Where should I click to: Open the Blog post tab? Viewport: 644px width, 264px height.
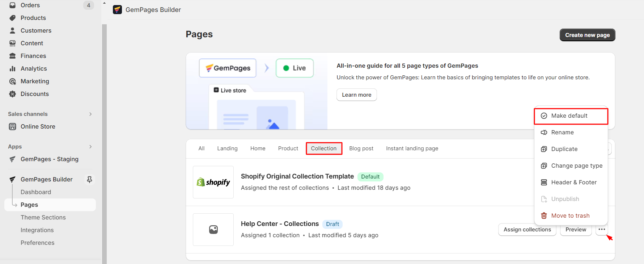[x=361, y=148]
